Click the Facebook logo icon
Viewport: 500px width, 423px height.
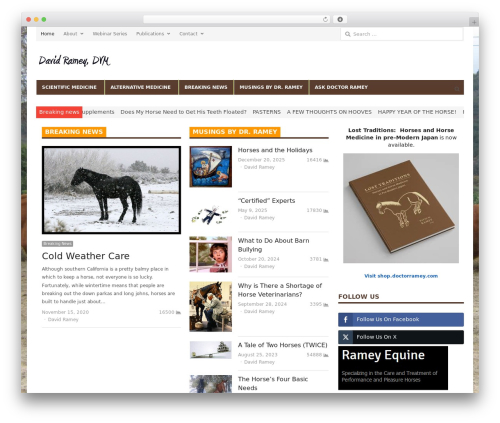tap(346, 319)
